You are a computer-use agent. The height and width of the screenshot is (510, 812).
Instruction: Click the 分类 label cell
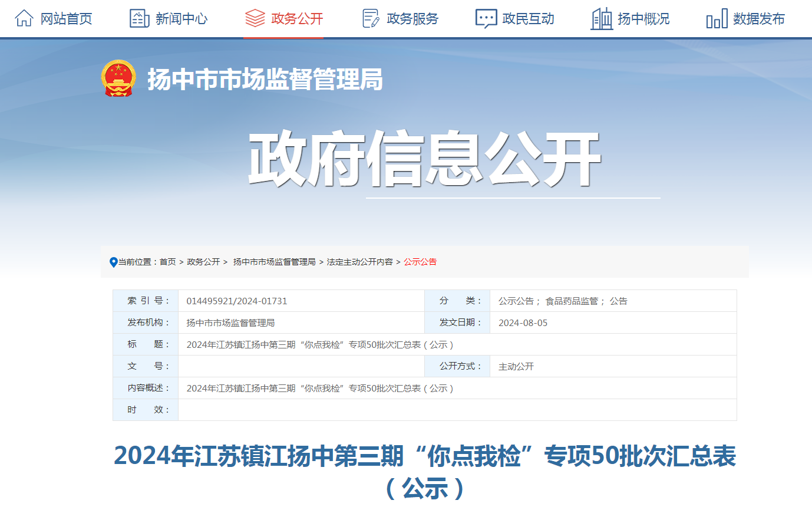pos(457,301)
